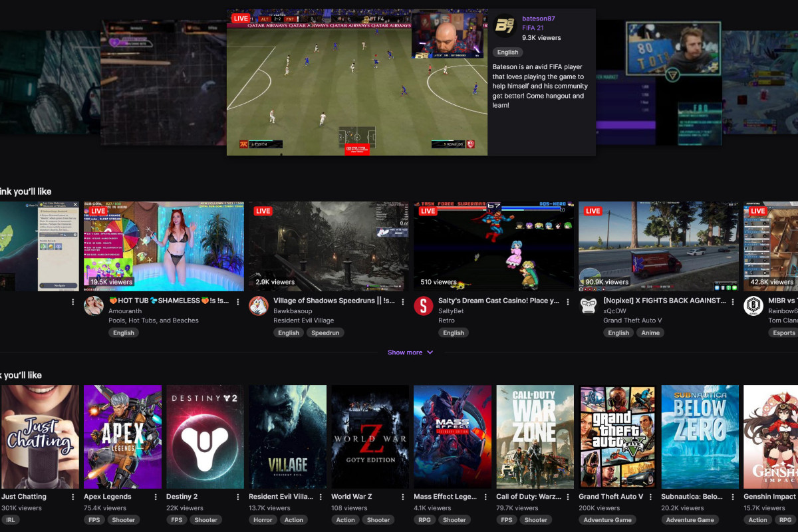798x532 pixels.
Task: Click RPG tag under Mass Effect
Action: pos(424,520)
